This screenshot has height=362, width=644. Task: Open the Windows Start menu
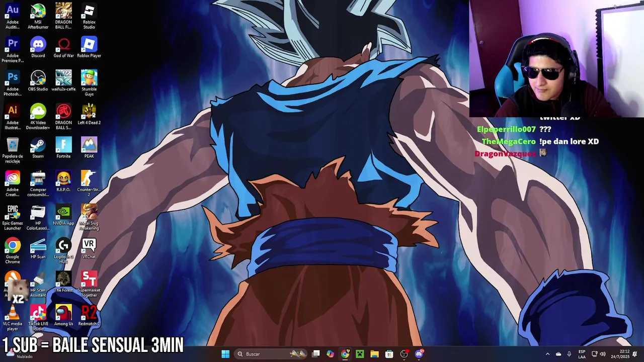coord(225,354)
